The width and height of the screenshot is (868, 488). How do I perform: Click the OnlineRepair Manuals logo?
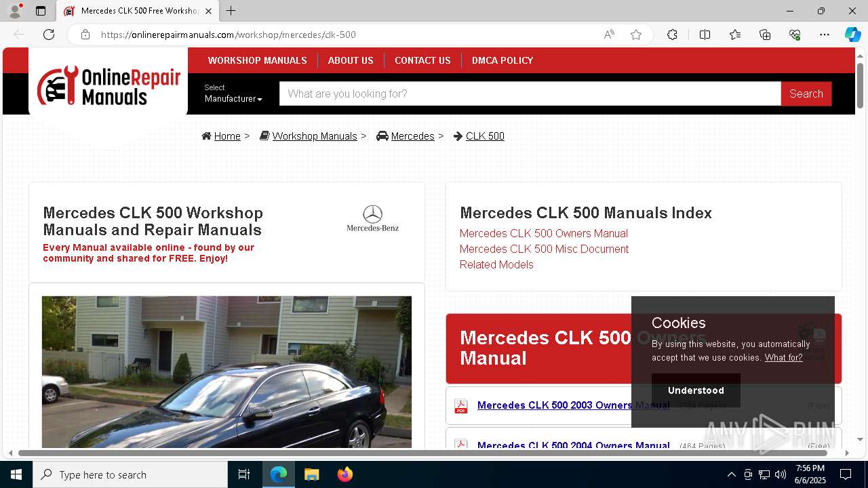click(x=108, y=85)
